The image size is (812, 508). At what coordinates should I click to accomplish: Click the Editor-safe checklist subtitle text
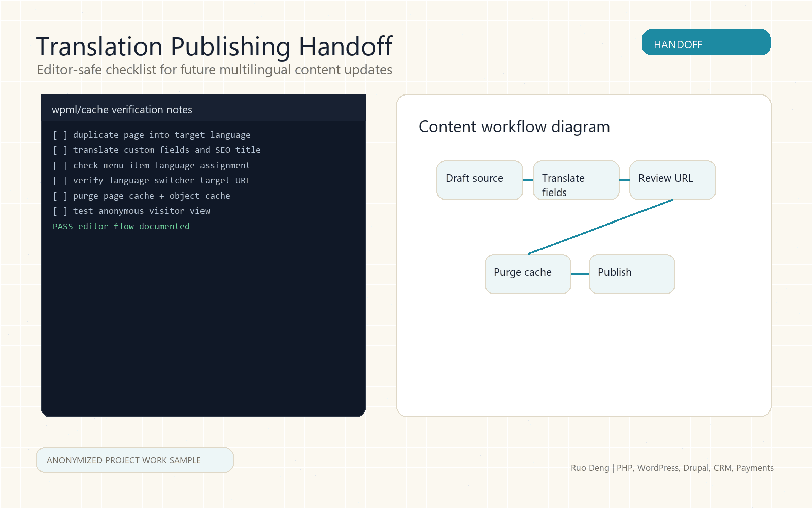pyautogui.click(x=214, y=70)
